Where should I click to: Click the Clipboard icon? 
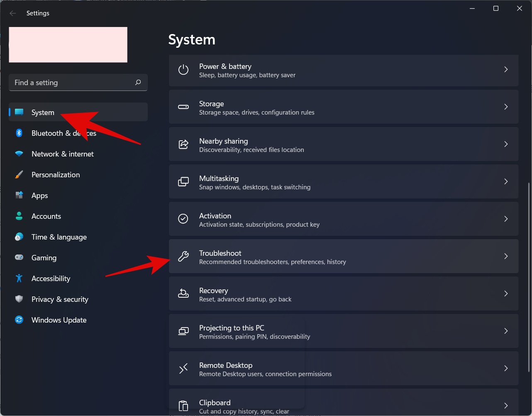click(183, 406)
